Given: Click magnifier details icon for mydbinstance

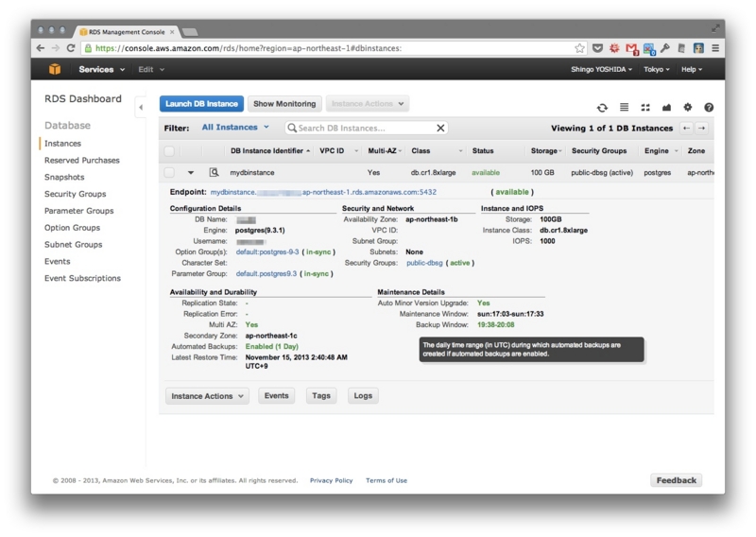Looking at the screenshot, I should point(215,172).
